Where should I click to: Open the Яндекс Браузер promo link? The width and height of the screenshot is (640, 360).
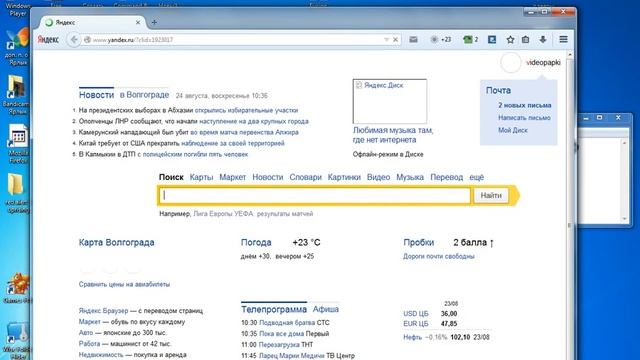pos(103,311)
